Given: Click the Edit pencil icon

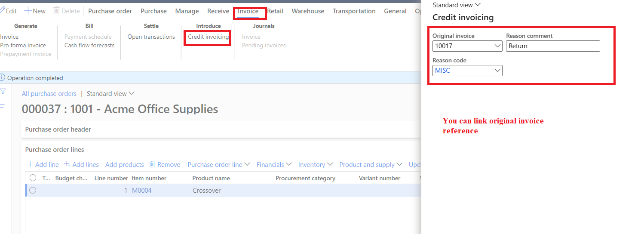Looking at the screenshot, I should 3,11.
